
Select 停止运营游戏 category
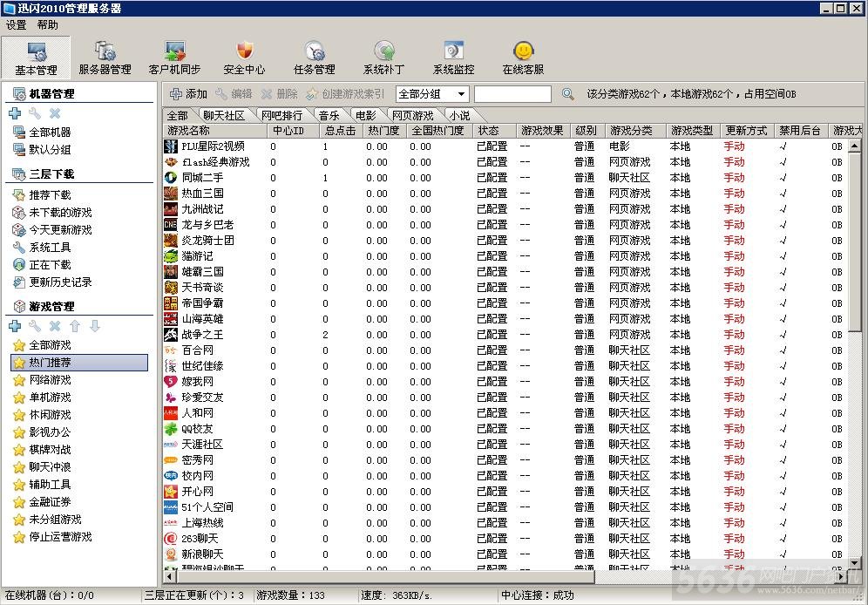pyautogui.click(x=52, y=536)
